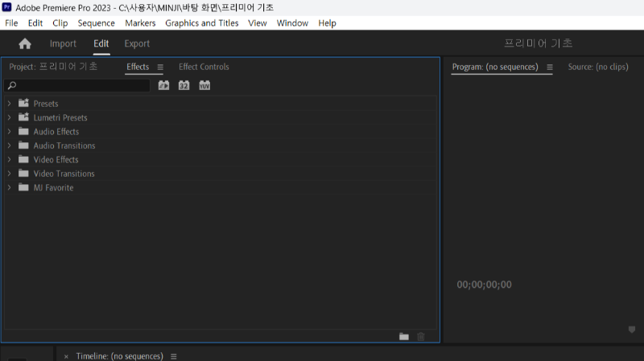Open the File menu
The width and height of the screenshot is (644, 361).
coord(11,23)
